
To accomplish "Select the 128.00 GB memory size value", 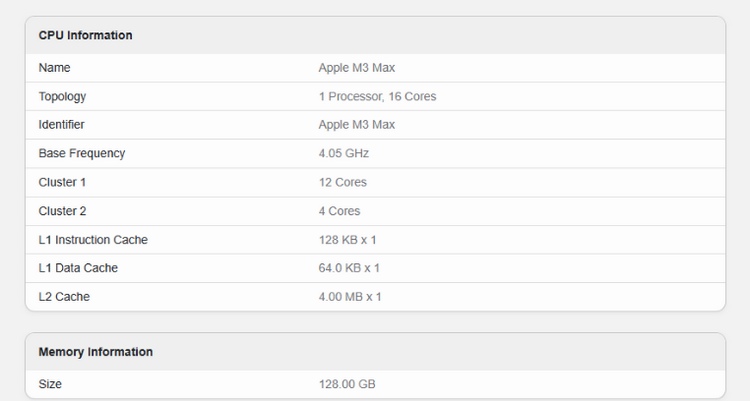I will tap(347, 383).
